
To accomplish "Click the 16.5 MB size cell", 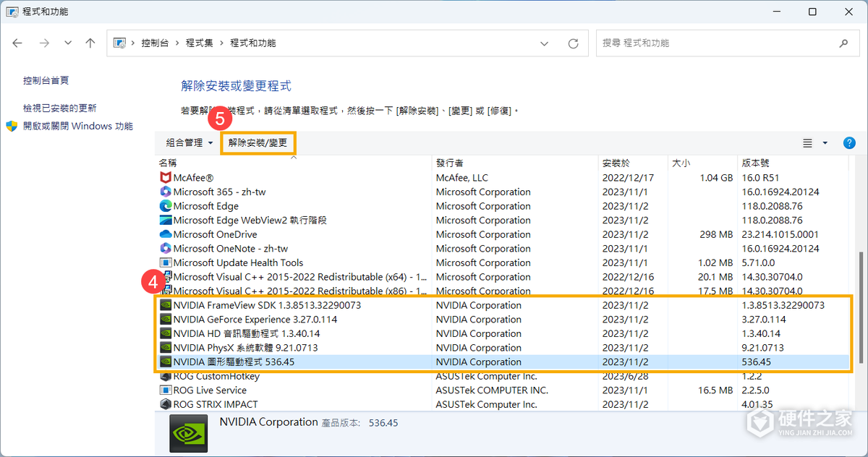I will point(716,390).
